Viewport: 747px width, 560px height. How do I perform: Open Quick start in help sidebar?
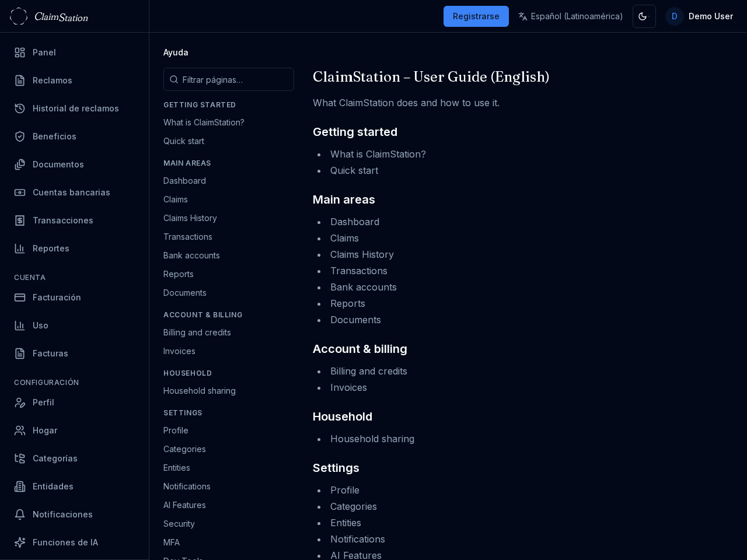pos(184,141)
